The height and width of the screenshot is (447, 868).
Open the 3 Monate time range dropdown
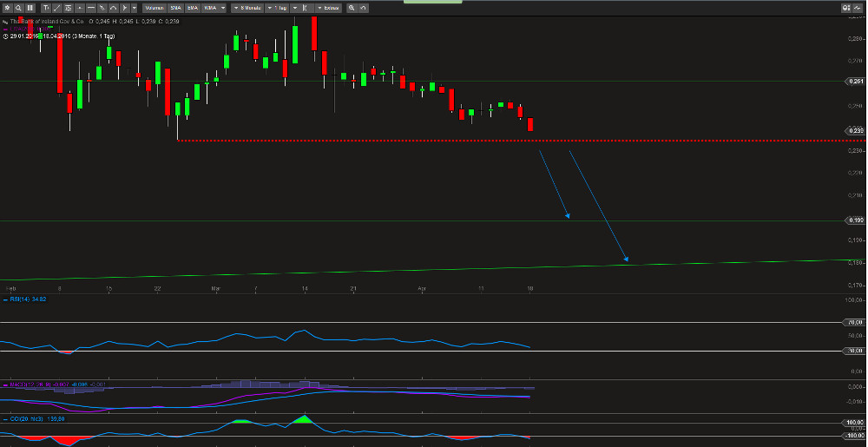pyautogui.click(x=246, y=8)
